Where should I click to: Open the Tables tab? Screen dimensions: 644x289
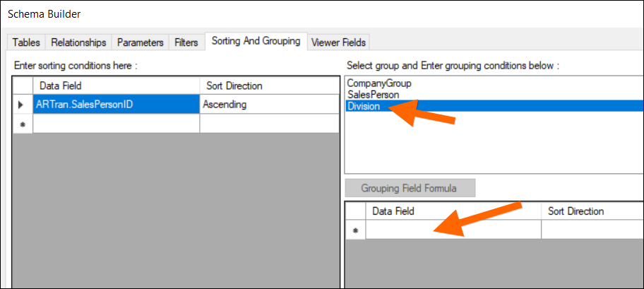[26, 42]
